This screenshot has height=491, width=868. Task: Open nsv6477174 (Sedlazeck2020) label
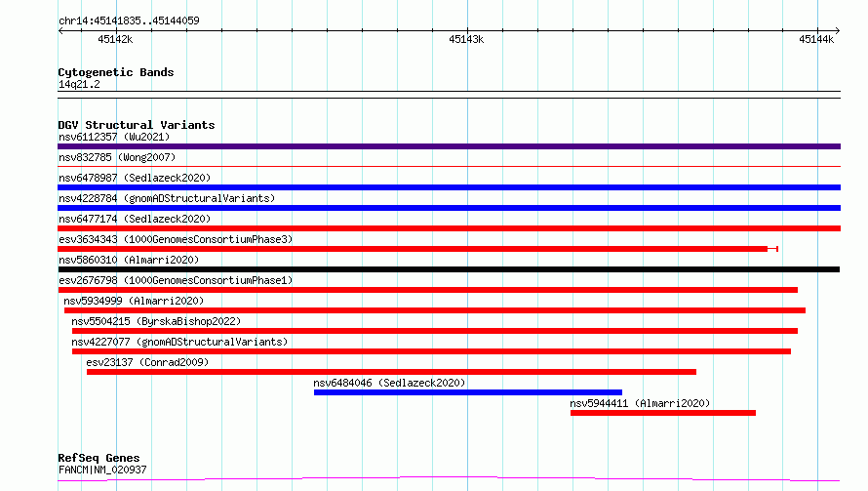click(x=135, y=219)
